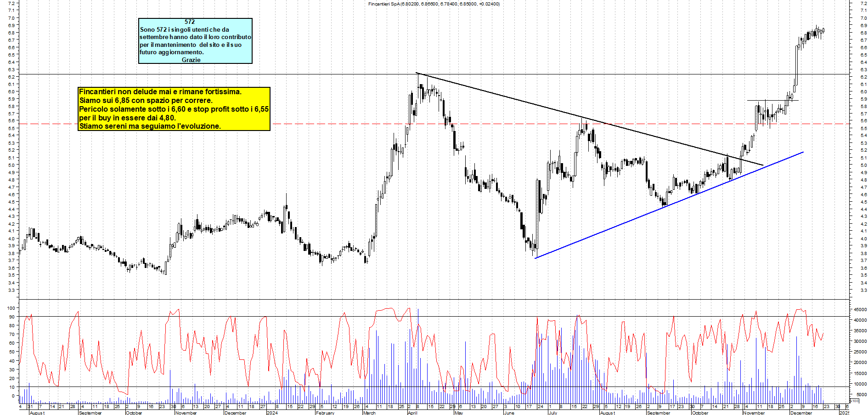868x415 pixels.
Task: Click 'Stiamo sereni ma seguiamo' line
Action: point(150,126)
